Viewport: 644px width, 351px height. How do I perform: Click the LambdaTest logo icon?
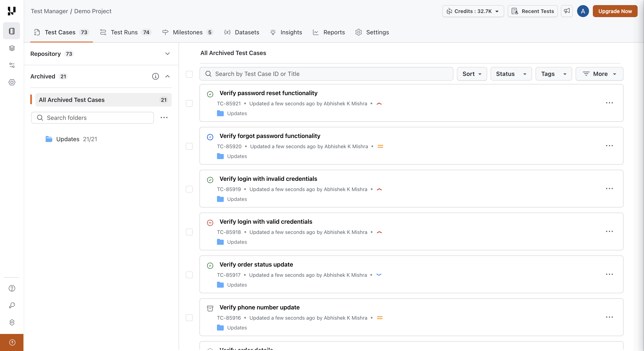(x=12, y=11)
